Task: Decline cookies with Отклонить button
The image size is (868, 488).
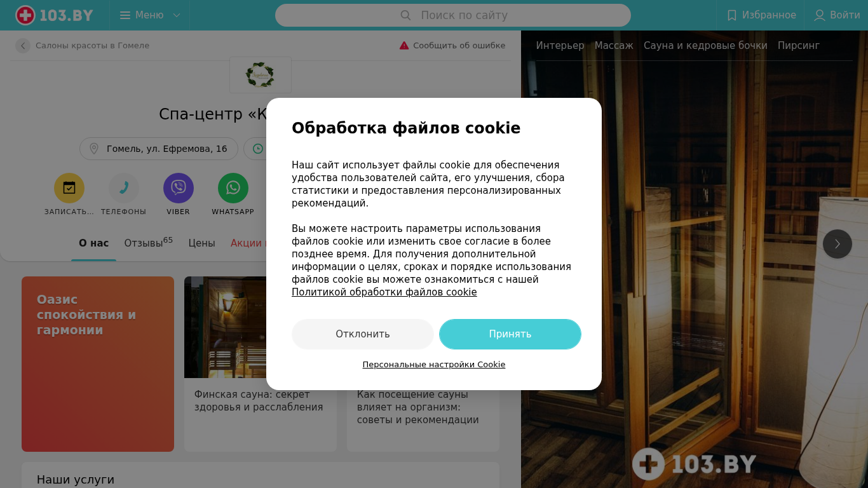Action: click(363, 334)
